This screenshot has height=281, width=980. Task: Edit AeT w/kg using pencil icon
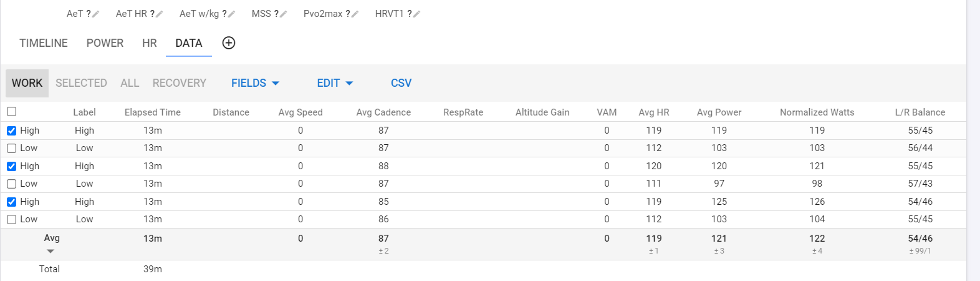(x=232, y=14)
